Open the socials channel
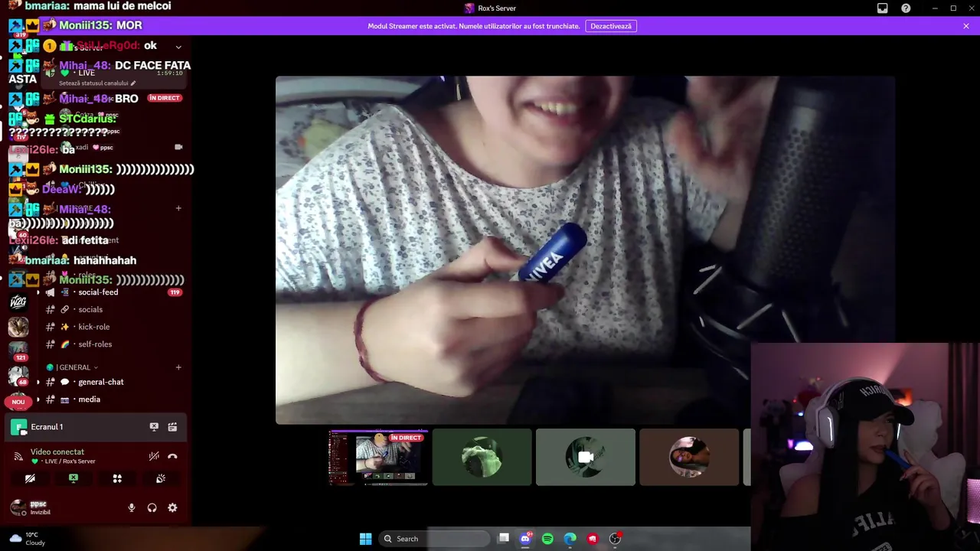The height and width of the screenshot is (551, 980). tap(90, 309)
